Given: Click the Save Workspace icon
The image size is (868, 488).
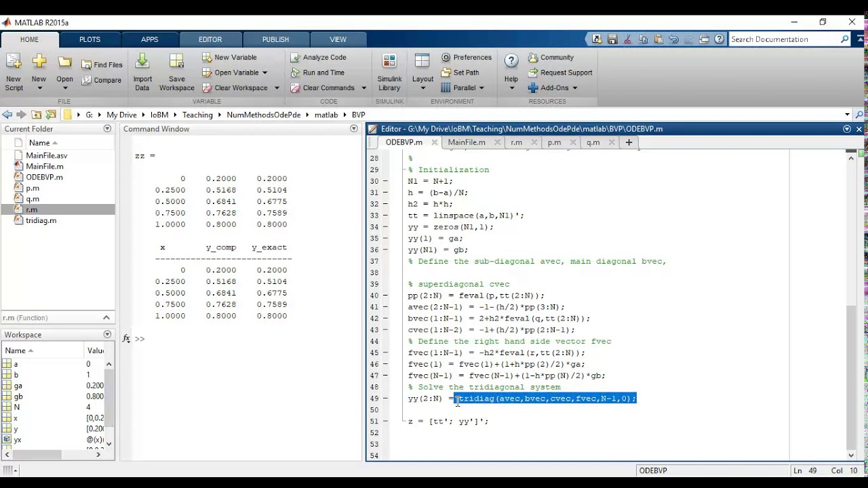Looking at the screenshot, I should click(176, 62).
